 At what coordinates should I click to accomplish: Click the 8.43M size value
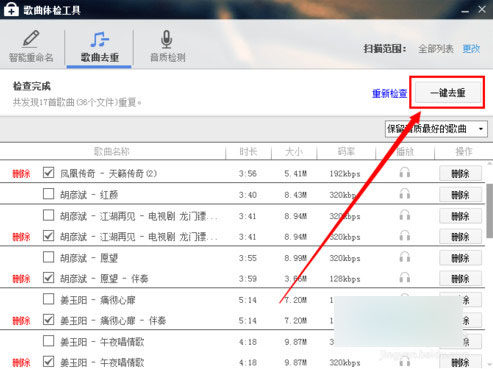tap(295, 195)
